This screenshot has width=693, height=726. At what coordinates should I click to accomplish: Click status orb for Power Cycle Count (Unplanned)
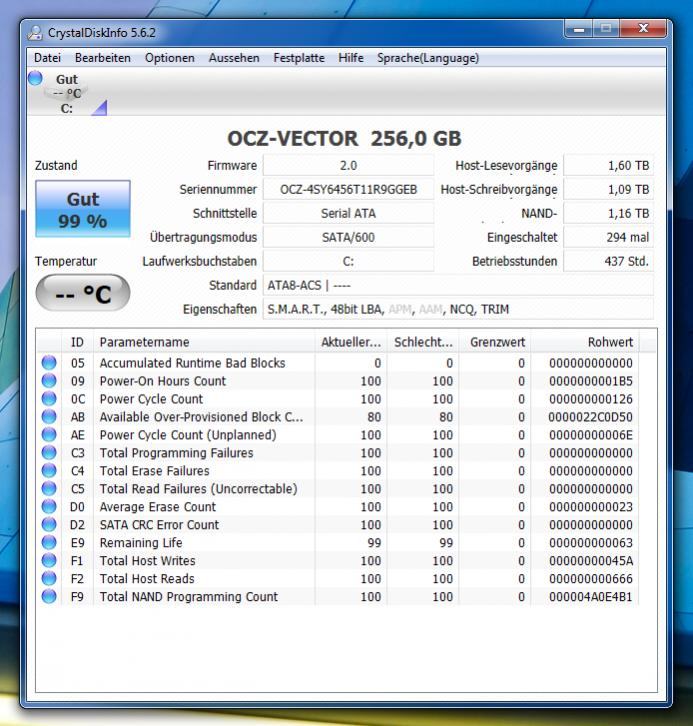[x=49, y=435]
